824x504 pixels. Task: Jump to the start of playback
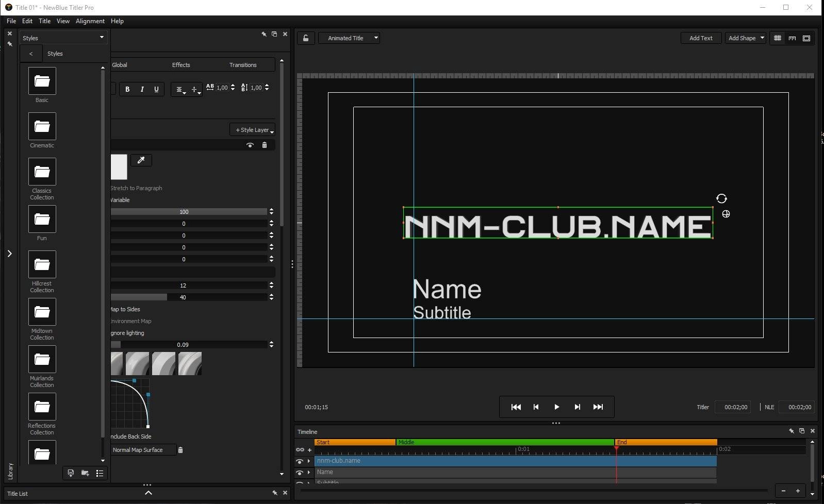(516, 407)
